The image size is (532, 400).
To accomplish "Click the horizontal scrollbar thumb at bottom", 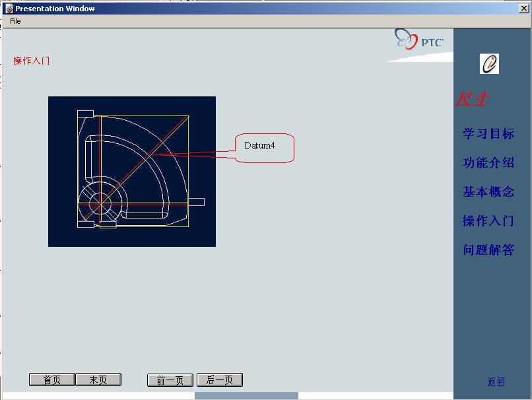I will pyautogui.click(x=246, y=396).
